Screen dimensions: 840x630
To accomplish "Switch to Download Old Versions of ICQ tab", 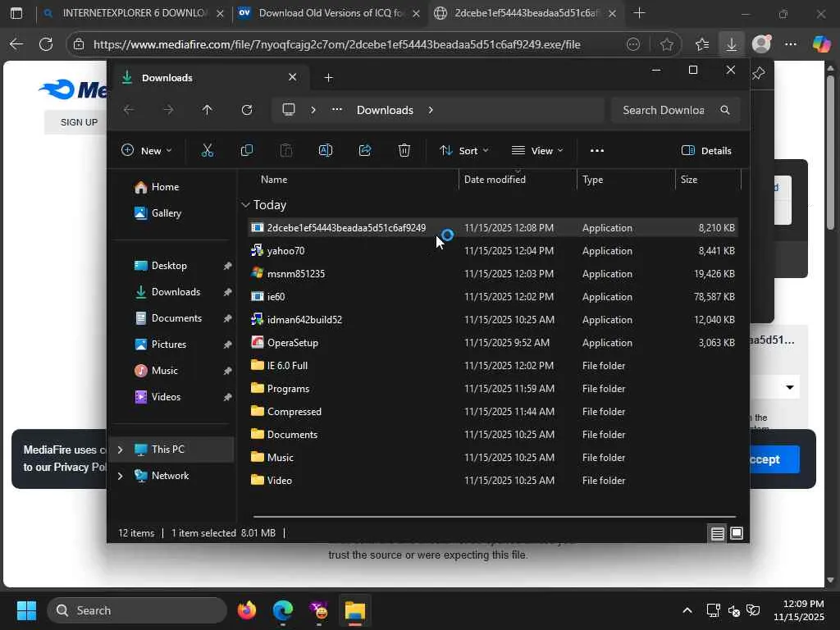I will [330, 13].
